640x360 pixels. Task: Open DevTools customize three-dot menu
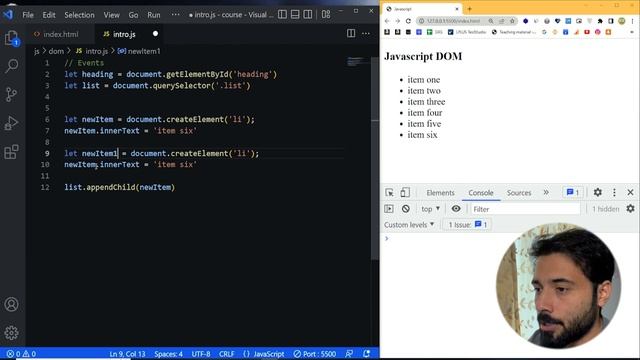coord(614,192)
